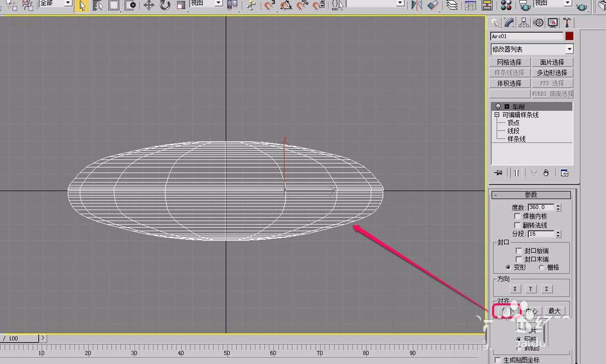
Task: Switch to Create command panel tab
Action: [495, 23]
